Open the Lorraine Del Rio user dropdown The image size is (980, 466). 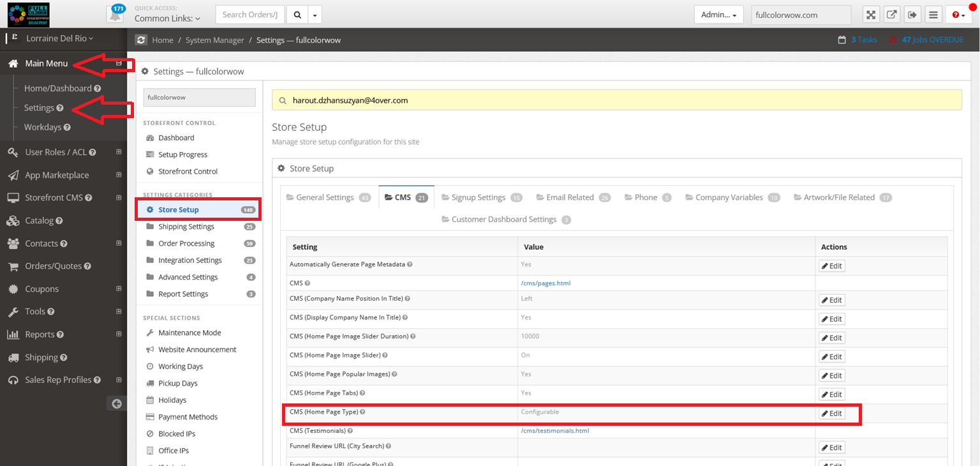coord(59,38)
